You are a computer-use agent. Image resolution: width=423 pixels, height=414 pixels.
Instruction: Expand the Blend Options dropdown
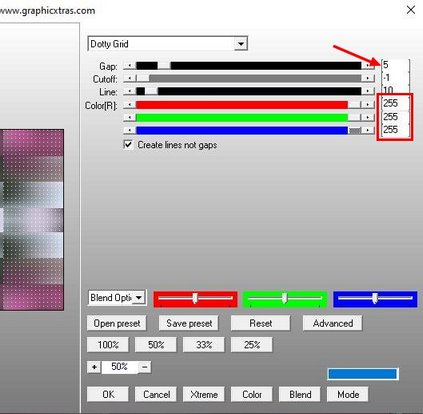coord(139,297)
